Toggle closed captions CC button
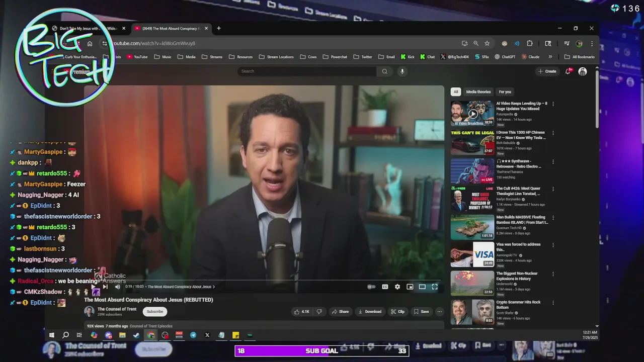This screenshot has width=644, height=362. point(385,287)
